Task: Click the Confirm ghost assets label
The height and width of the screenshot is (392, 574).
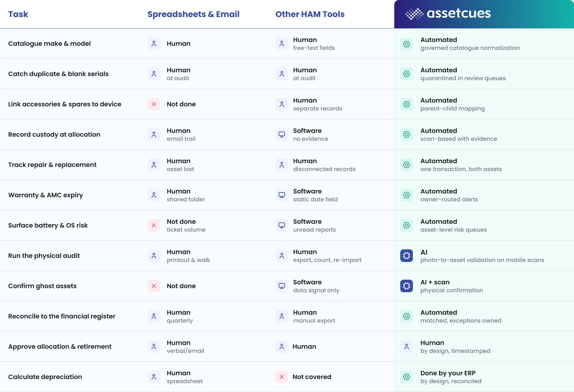Action: [42, 286]
